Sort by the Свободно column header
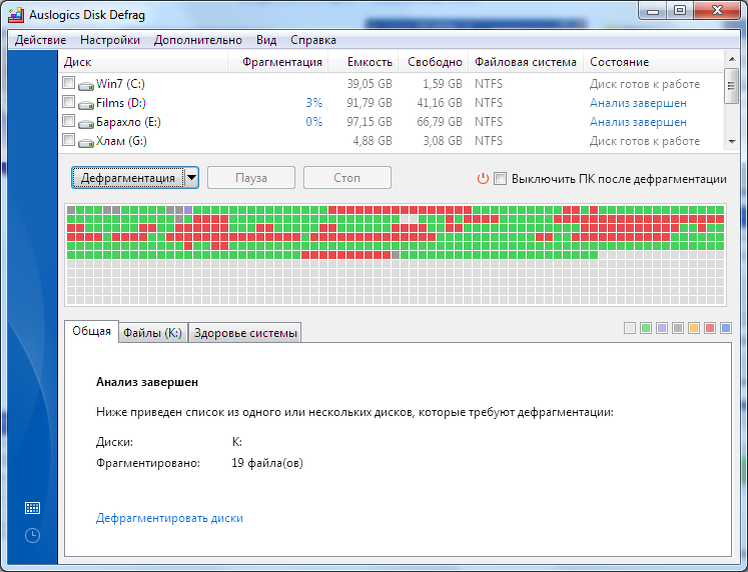Screen dimensions: 748x572 click(434, 62)
